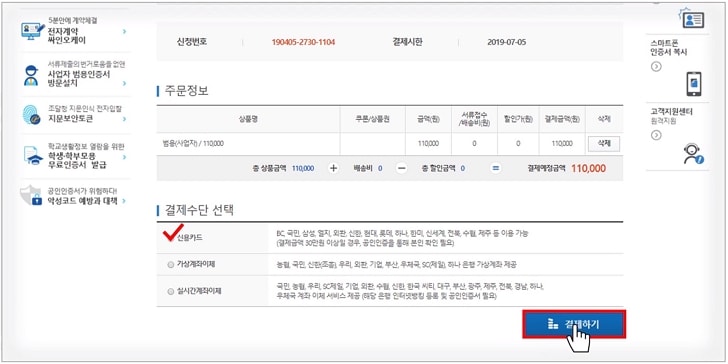This screenshot has height=364, width=728.
Task: Open the 사업자 범용인증서 방문설치 link
Action: [x=79, y=79]
